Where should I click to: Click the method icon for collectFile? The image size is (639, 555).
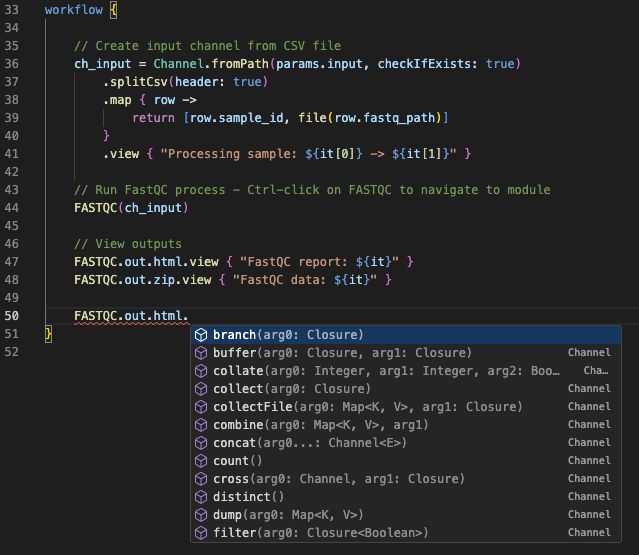(201, 407)
